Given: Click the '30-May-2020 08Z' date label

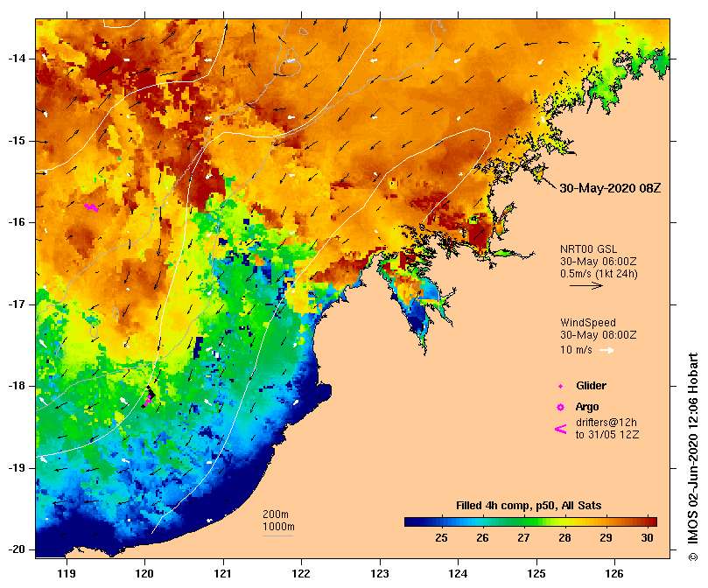Looking at the screenshot, I should (x=610, y=188).
